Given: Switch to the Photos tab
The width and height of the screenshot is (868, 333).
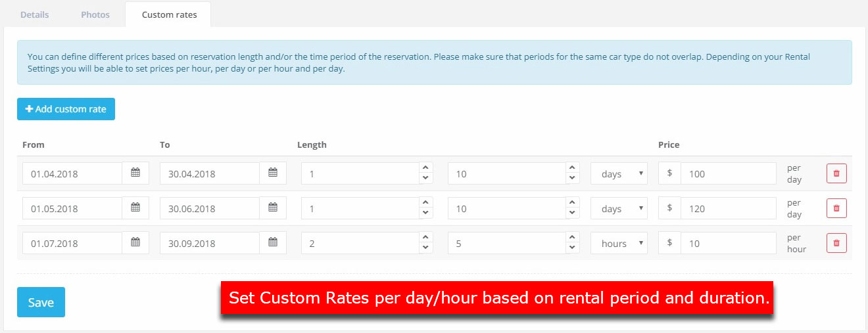Looking at the screenshot, I should [x=95, y=14].
